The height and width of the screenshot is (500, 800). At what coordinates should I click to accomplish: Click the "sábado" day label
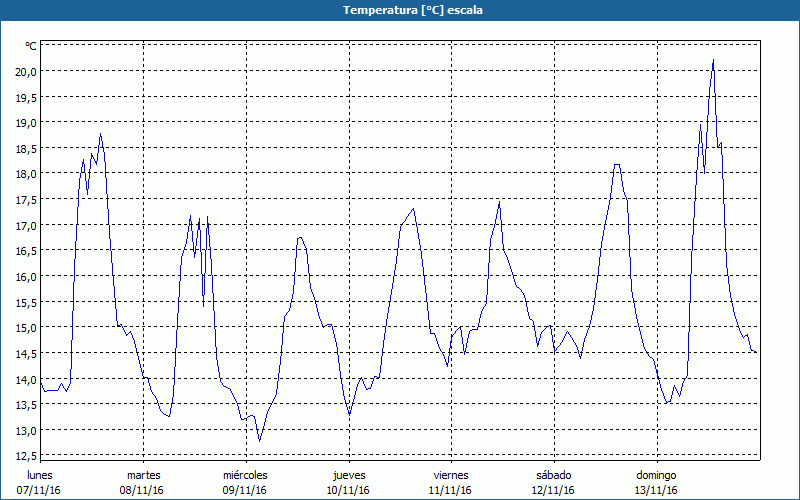point(553,474)
